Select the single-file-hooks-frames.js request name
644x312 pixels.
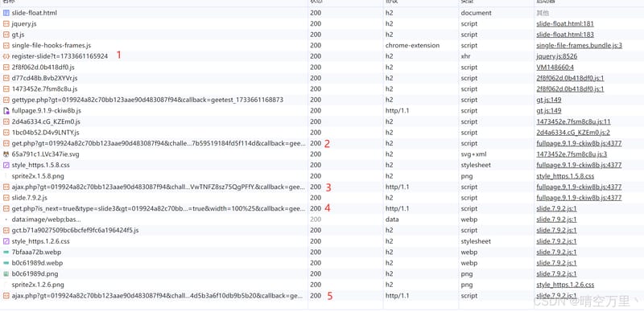(x=52, y=46)
